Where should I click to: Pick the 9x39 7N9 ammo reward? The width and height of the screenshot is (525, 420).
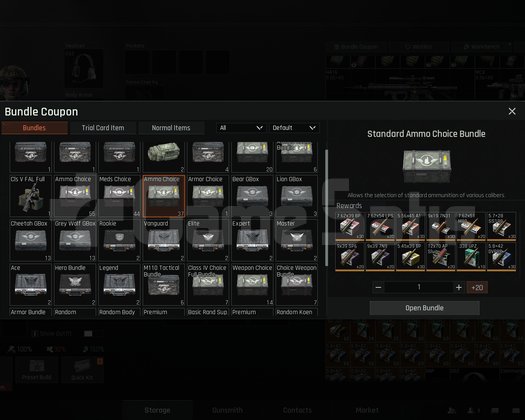(x=380, y=257)
